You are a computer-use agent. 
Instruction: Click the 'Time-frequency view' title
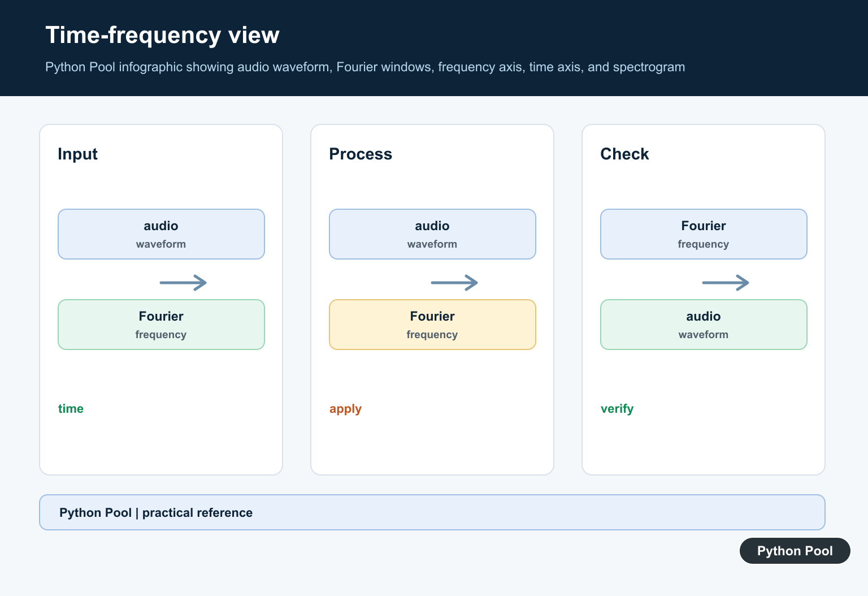click(x=162, y=35)
